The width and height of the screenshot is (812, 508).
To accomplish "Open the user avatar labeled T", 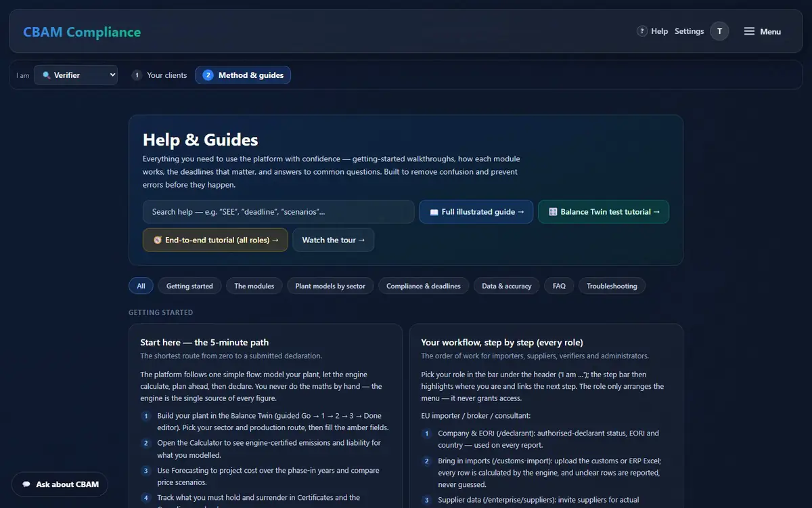I will 719,31.
